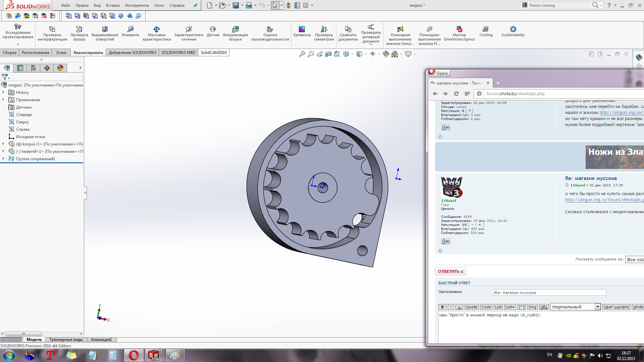Image resolution: width=644 pixels, height=362 pixels.
Task: Open the Sustainability tool
Action: [x=513, y=32]
